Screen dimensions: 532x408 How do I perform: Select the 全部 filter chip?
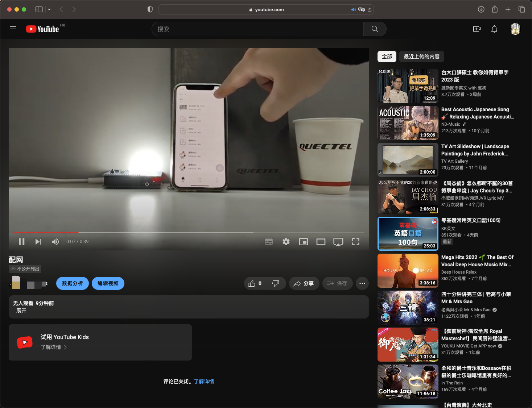click(387, 57)
